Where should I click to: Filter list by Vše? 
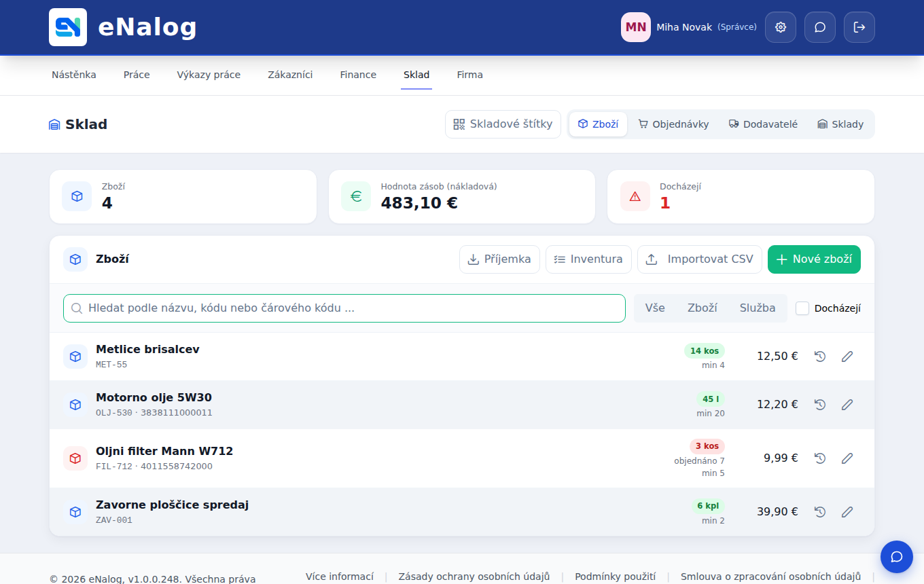pos(655,308)
